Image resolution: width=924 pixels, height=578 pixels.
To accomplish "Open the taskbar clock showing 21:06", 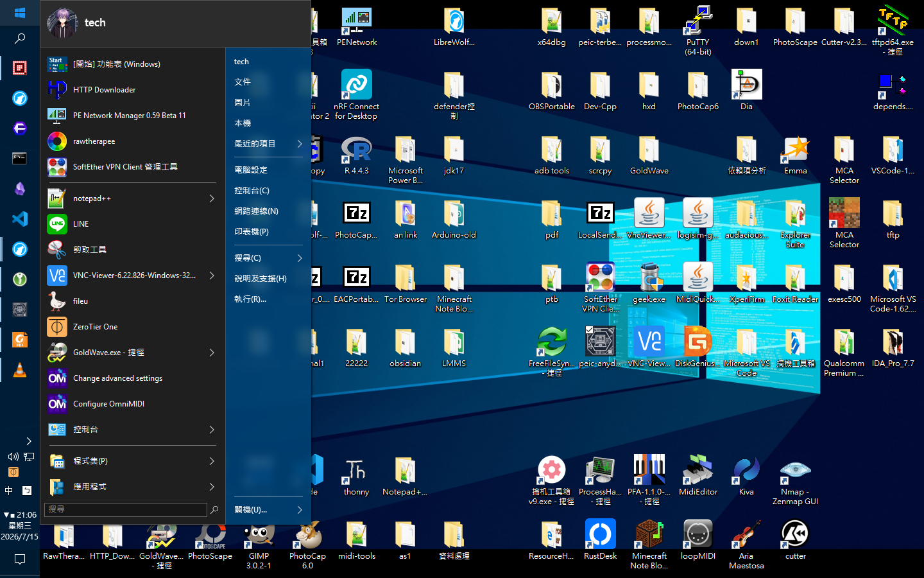I will coord(20,525).
